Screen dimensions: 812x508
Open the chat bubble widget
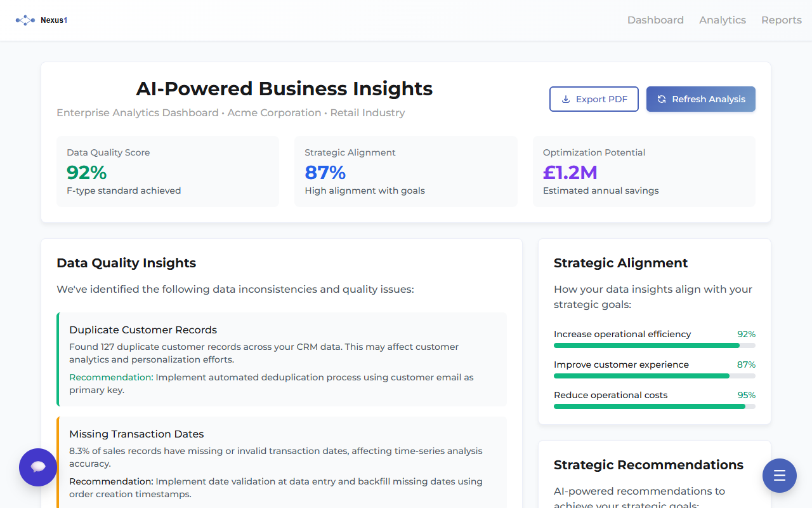coord(38,467)
